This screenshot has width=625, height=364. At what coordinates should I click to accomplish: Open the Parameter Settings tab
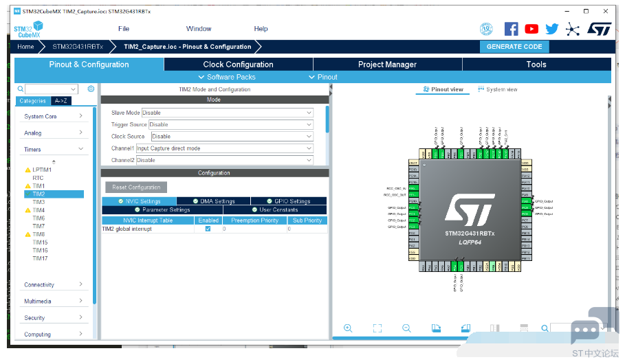click(162, 210)
